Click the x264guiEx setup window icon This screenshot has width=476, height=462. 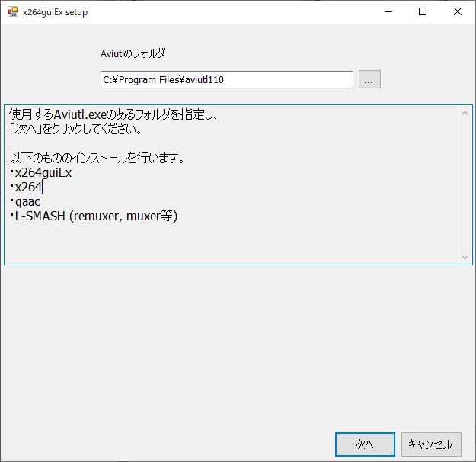point(12,12)
